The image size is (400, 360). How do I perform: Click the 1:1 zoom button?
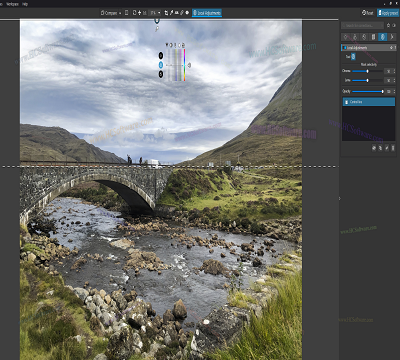[145, 13]
